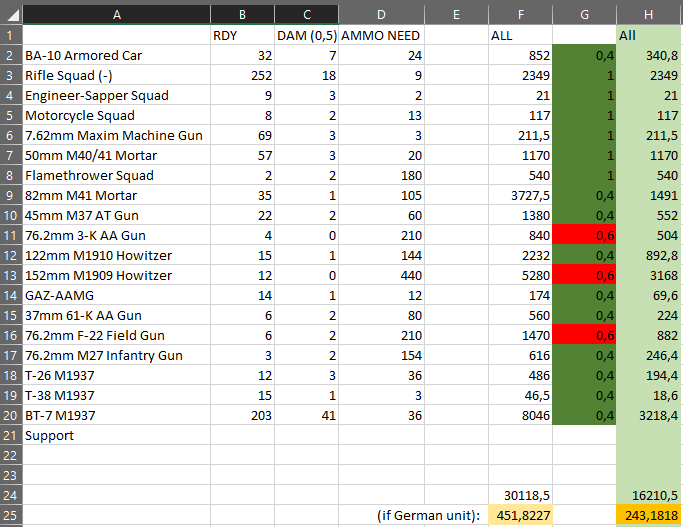683x527 pixels.
Task: Click value 340,8 in column H
Action: [649, 55]
